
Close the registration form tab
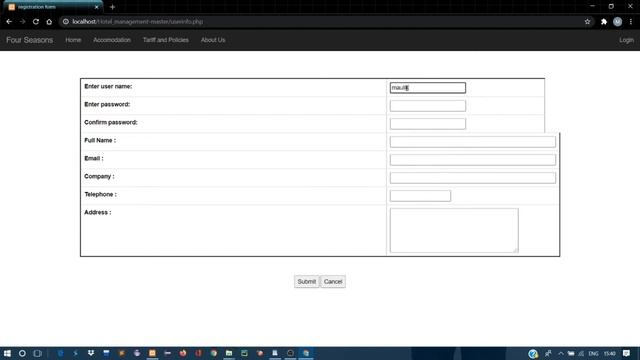coord(97,7)
